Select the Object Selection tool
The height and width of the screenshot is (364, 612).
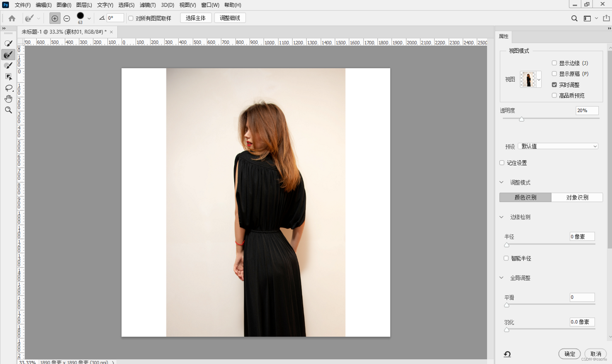tap(9, 77)
